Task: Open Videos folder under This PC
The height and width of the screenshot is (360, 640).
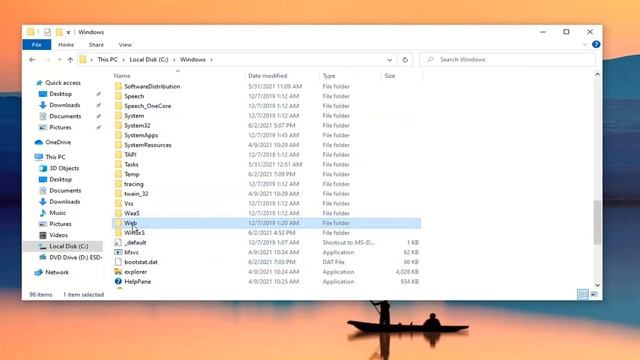Action: coord(58,235)
